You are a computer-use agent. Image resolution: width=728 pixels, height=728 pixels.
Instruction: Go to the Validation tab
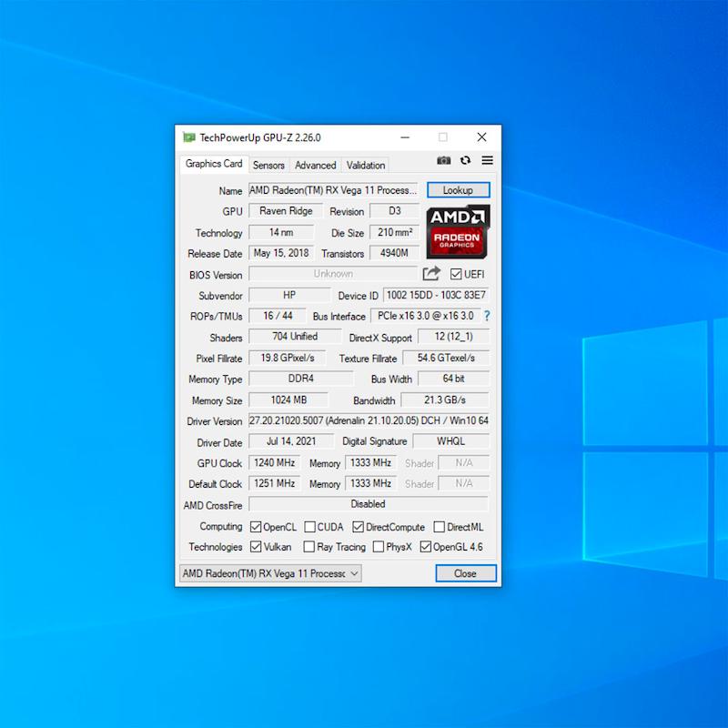coord(366,166)
